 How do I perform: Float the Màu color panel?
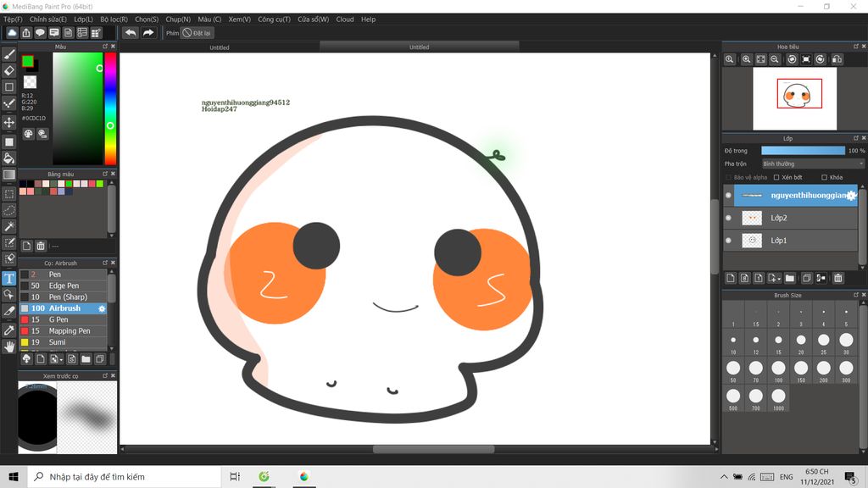(x=105, y=47)
